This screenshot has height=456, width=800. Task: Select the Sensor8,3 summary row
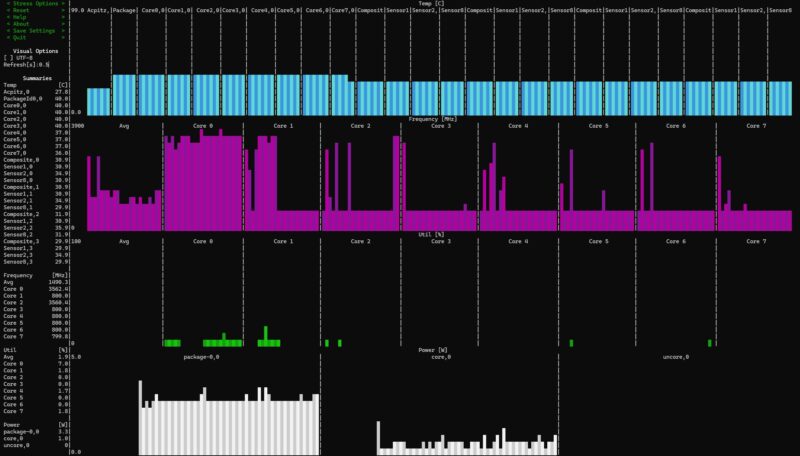point(36,262)
